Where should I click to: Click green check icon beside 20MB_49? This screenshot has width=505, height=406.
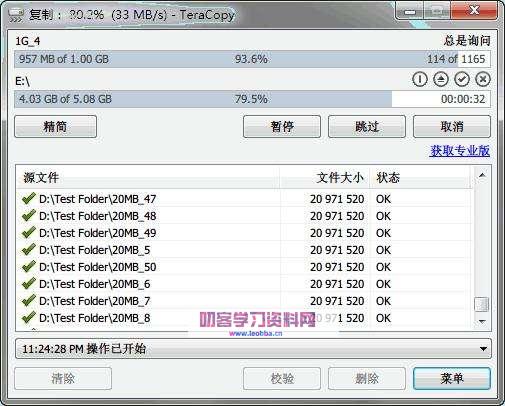click(x=29, y=232)
